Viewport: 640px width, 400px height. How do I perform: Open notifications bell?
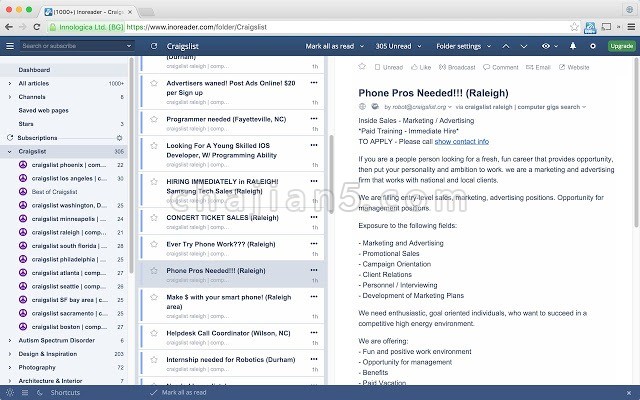click(x=573, y=46)
